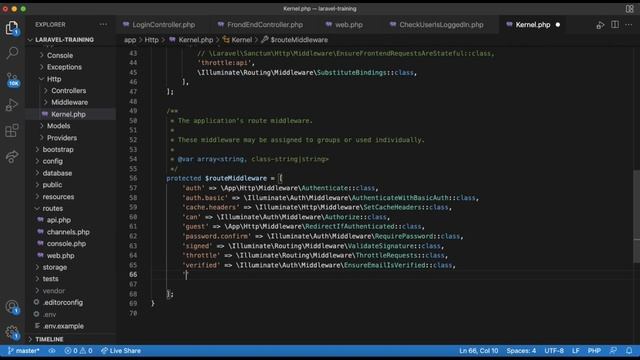
Task: Open the Search view icon
Action: point(12,52)
